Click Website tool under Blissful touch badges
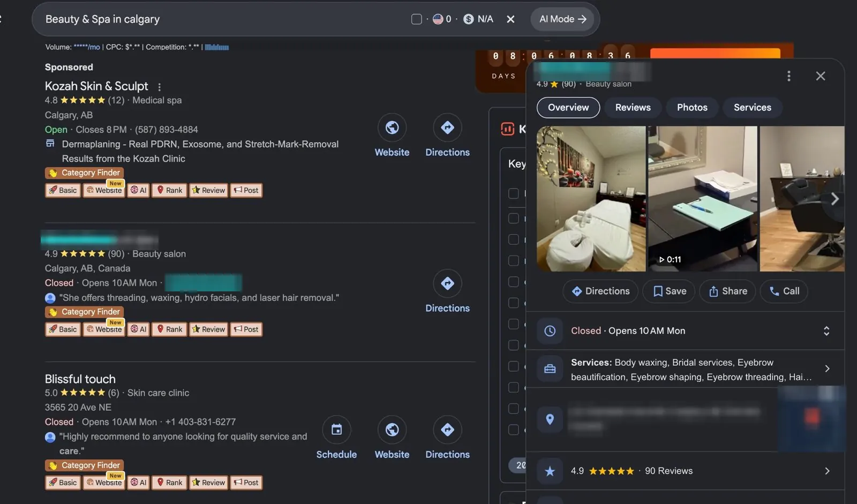Viewport: 857px width, 504px height. pos(104,483)
